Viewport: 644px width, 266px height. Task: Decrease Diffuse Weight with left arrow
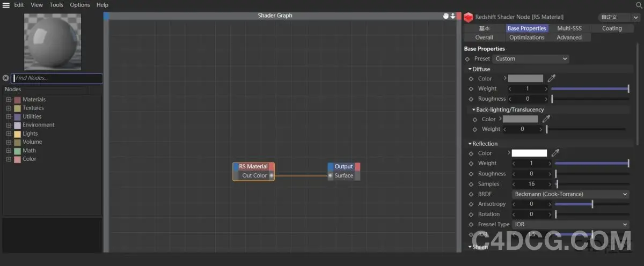[x=510, y=89]
